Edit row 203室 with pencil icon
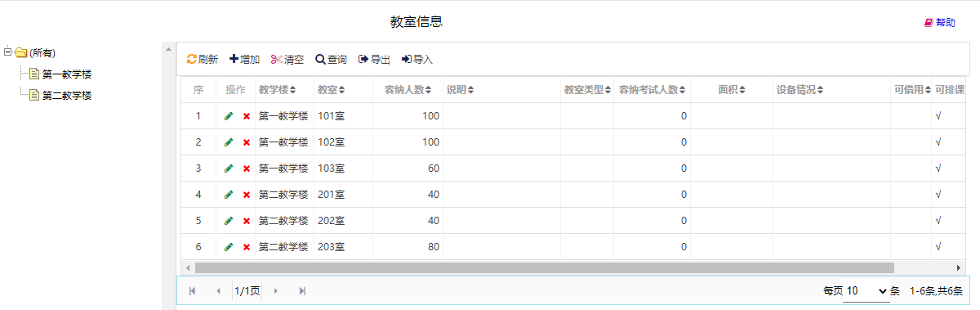The image size is (980, 310). pyautogui.click(x=229, y=247)
